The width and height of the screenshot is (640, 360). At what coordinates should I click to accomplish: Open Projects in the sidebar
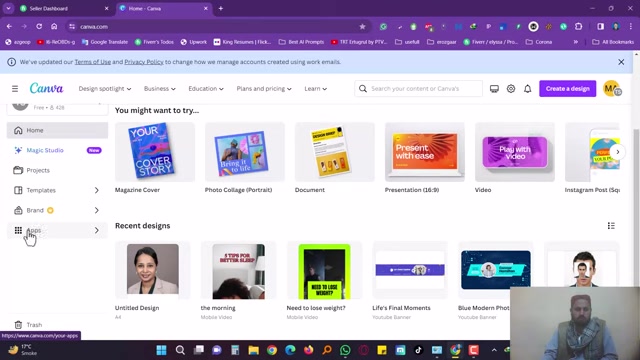57,170
